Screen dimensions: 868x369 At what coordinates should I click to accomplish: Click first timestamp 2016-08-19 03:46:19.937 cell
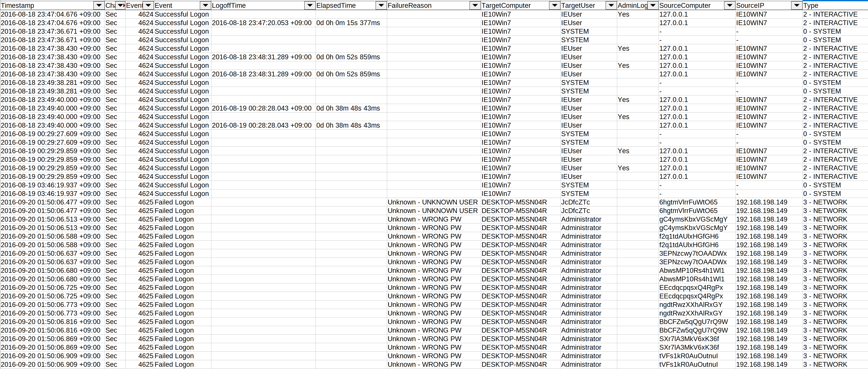click(52, 185)
